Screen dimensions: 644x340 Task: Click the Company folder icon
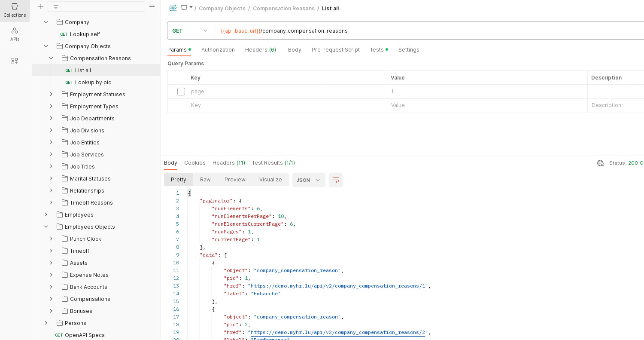[59, 22]
